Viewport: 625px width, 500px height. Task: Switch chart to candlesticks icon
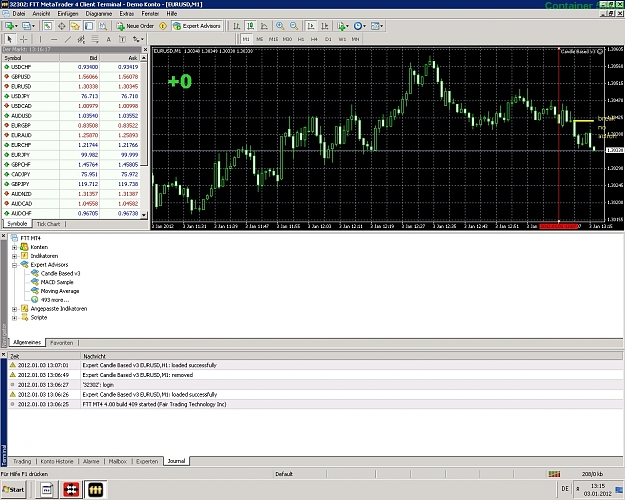tap(250, 26)
